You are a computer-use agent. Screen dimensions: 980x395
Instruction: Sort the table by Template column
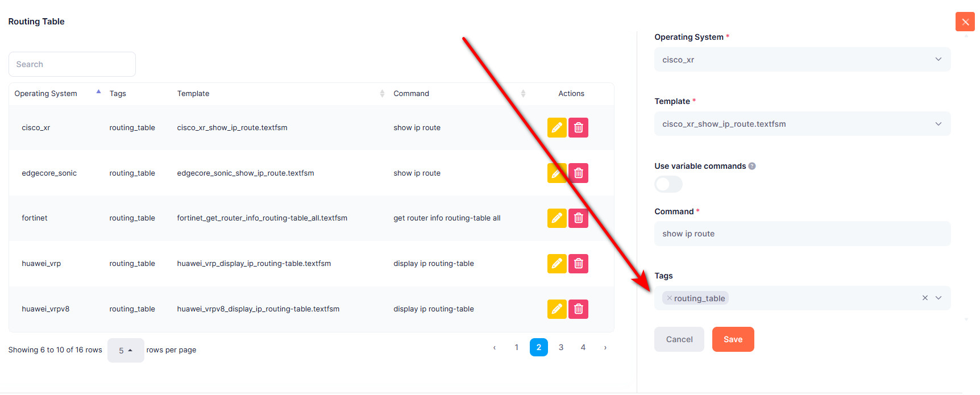(x=381, y=93)
